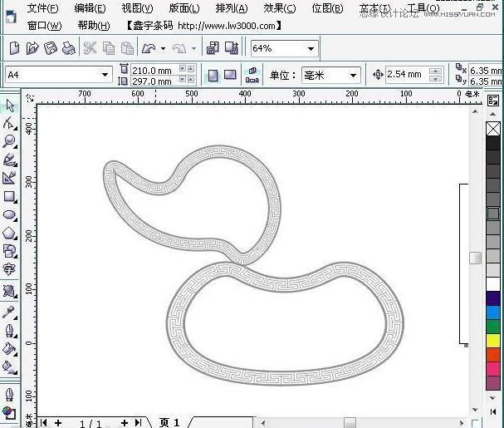Click the New document icon

14,48
